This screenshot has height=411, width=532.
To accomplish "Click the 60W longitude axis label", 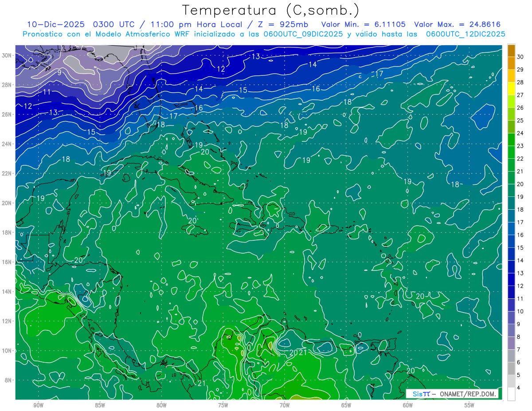I will point(408,405).
